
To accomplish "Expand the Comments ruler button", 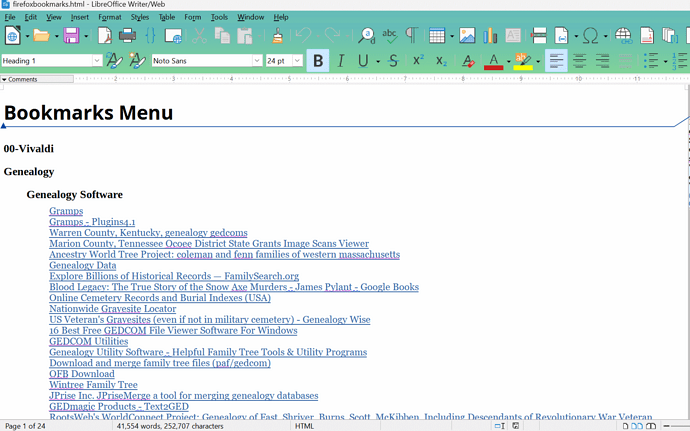I will coord(37,79).
